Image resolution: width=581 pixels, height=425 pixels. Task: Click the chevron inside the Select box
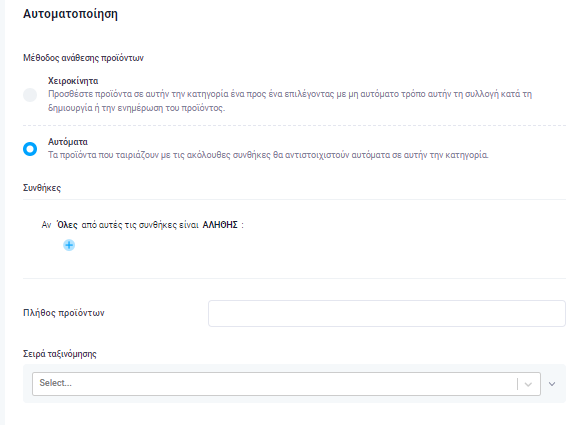528,384
